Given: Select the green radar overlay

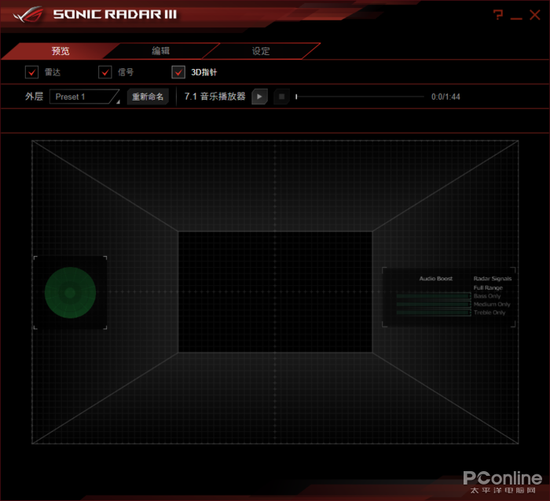Looking at the screenshot, I should tap(70, 293).
